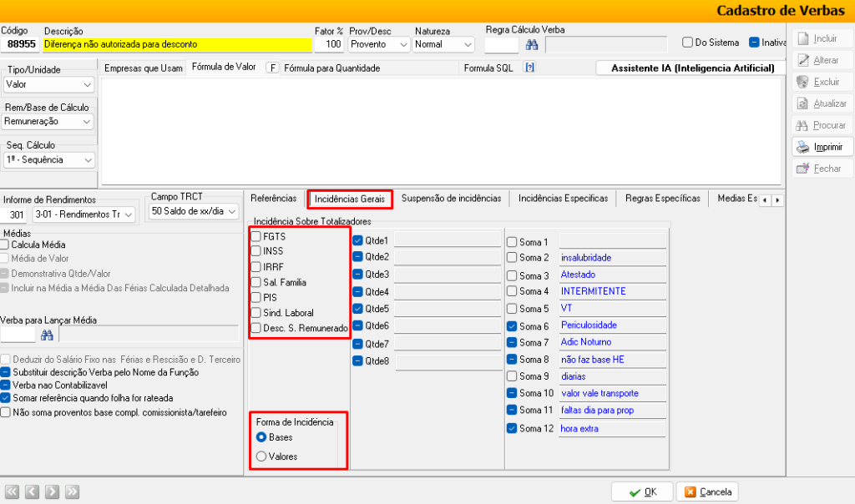
Task: Click the binoculars icon beside Regra Cálculo Verba
Action: tap(532, 45)
